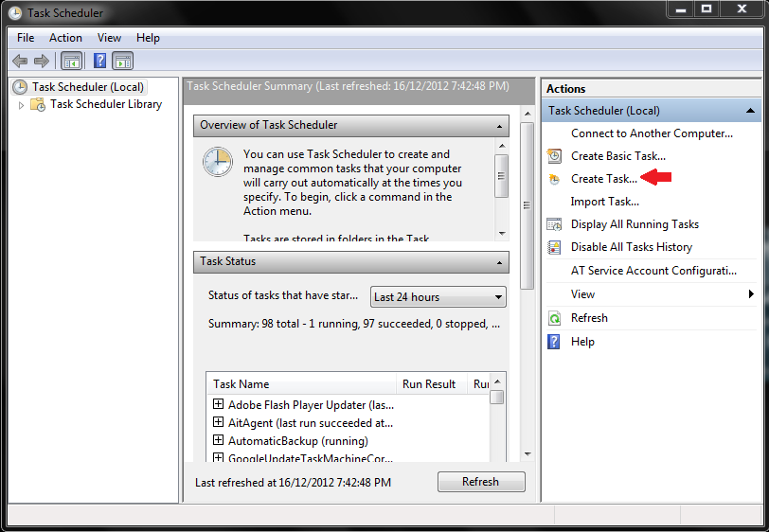Screen dimensions: 769x532
Task: Collapse the Task Status section
Action: (499, 262)
